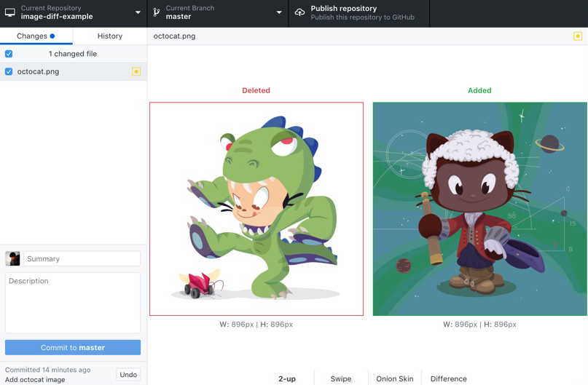The image size is (588, 385).
Task: Click modified status icon beside octocat.png in file list
Action: tap(136, 71)
